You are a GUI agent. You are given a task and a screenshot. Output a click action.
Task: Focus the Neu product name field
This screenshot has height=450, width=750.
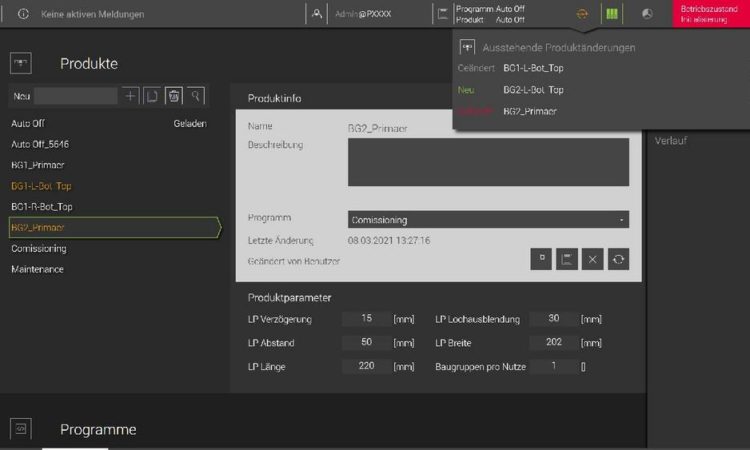tap(76, 96)
